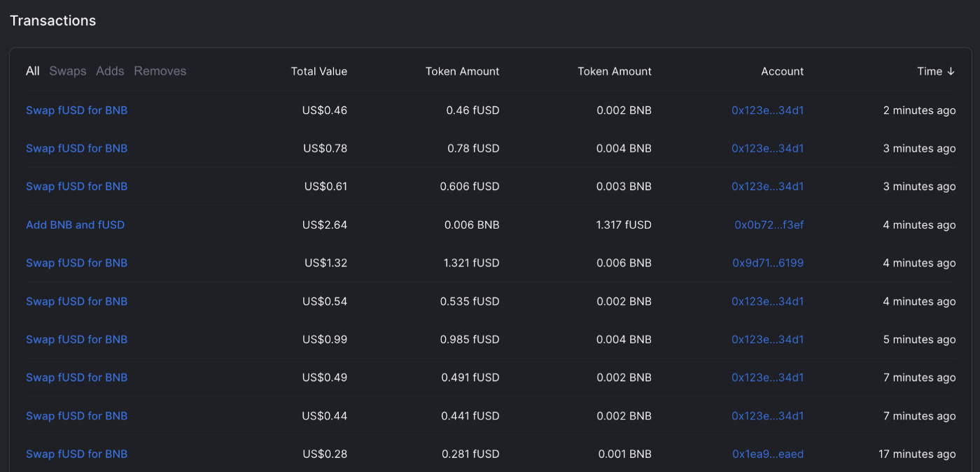Open account 0x1ea9...eaed at bottom row
Screen dimensions: 980x472
point(767,453)
